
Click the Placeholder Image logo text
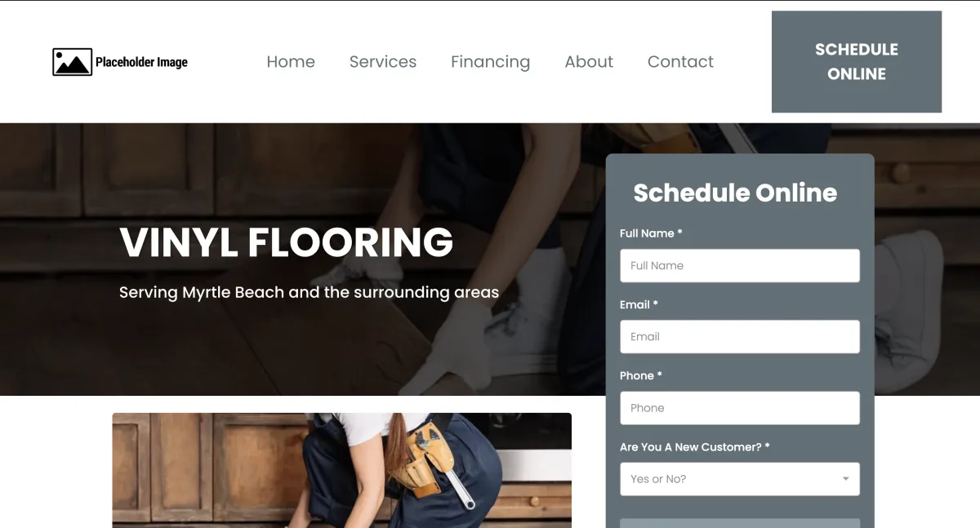[x=141, y=62]
